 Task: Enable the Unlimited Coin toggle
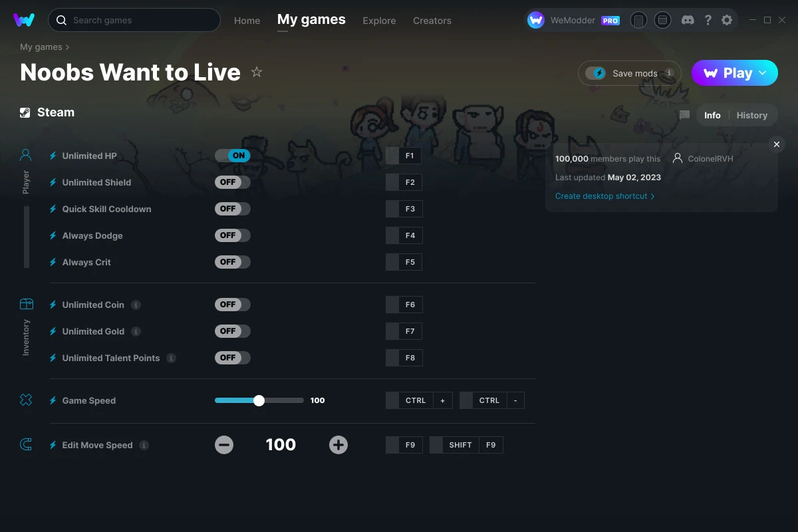click(x=233, y=305)
